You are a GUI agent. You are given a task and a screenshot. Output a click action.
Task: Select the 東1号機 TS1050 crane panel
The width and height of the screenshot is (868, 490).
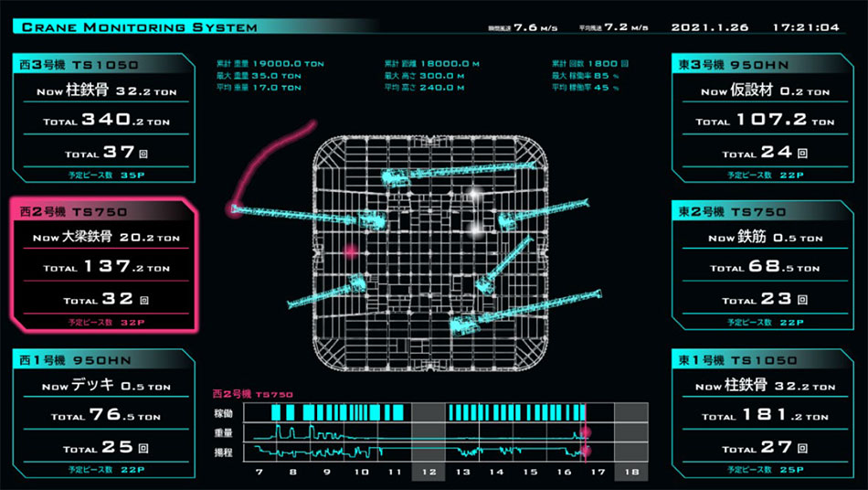click(x=764, y=413)
